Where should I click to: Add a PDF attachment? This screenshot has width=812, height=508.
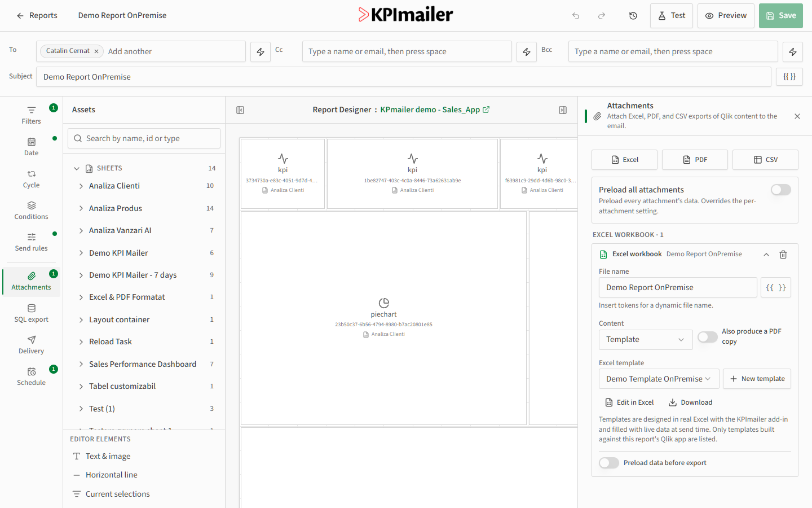[x=695, y=160]
